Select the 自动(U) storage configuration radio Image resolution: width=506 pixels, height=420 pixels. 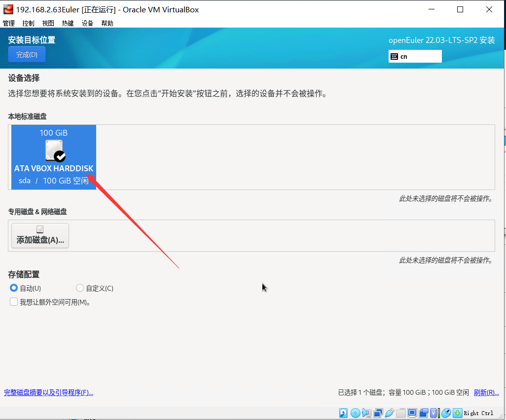13,288
